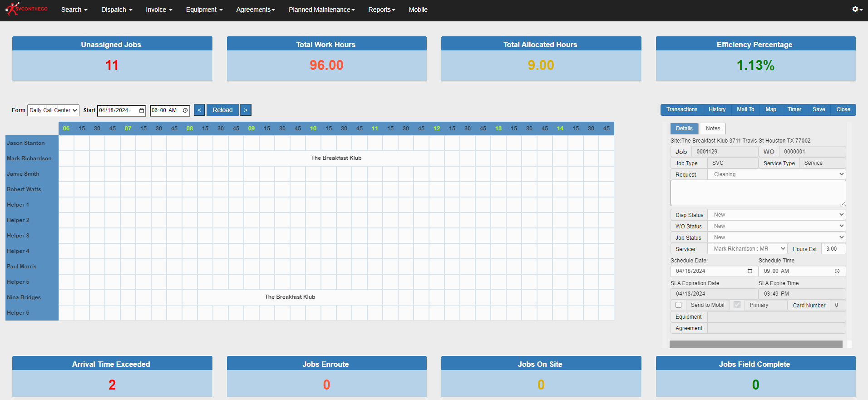Toggle the Primary checkbox

point(737,305)
